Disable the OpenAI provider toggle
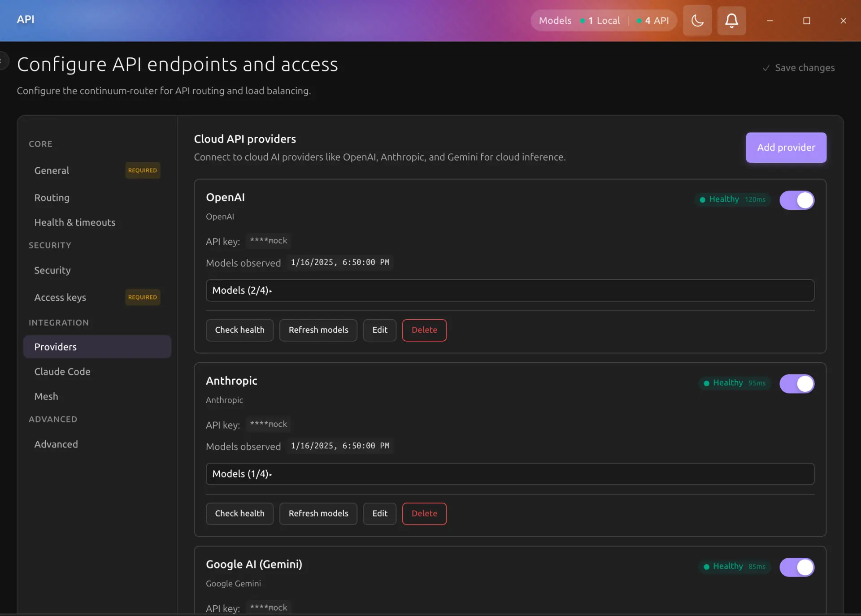Viewport: 861px width, 616px height. [797, 200]
